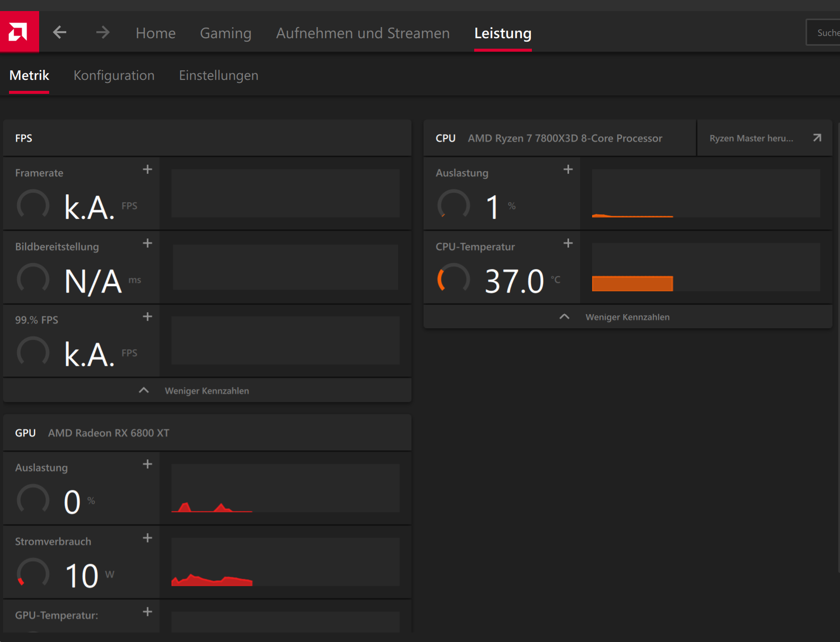Viewport: 840px width, 642px height.
Task: Add the Bildbereitstellung metric with plus icon
Action: [x=148, y=243]
